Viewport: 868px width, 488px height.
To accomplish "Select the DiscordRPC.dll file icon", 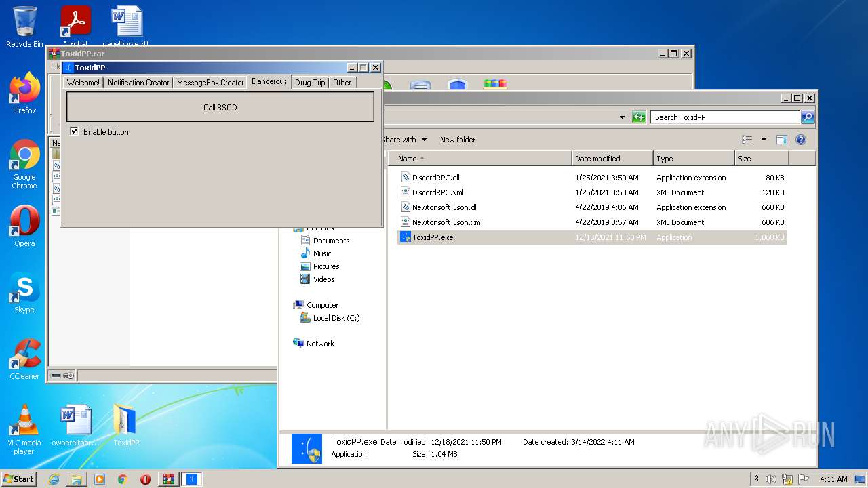I will (406, 178).
